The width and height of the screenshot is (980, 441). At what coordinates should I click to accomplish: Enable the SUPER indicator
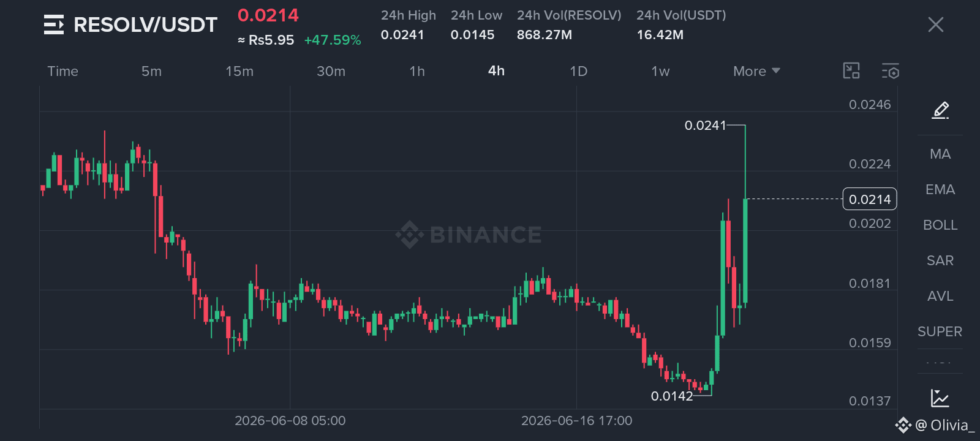point(940,331)
